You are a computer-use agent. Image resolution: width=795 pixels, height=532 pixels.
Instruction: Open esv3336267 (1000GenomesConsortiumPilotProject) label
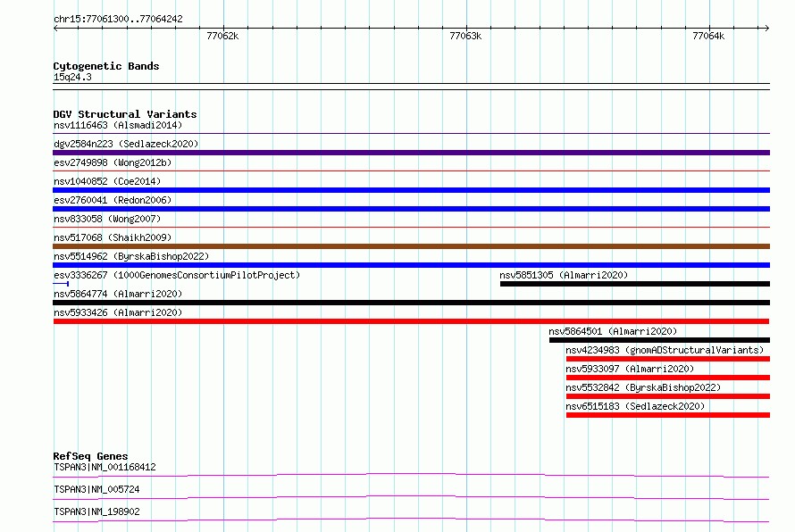(177, 275)
